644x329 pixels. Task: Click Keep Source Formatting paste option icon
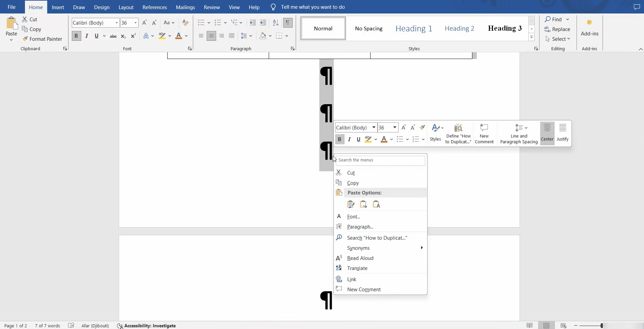(351, 204)
